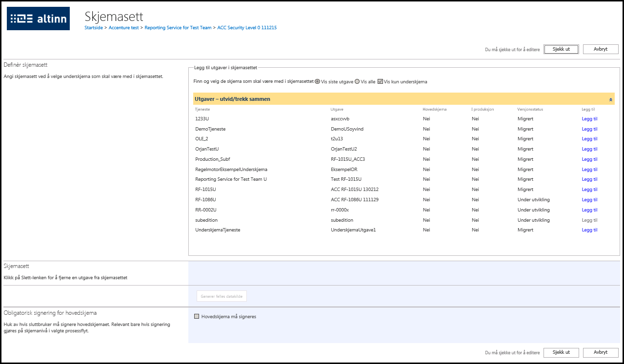Viewport: 624px width, 364px height.
Task: Click 'Legg til' for subedition row
Action: click(589, 220)
